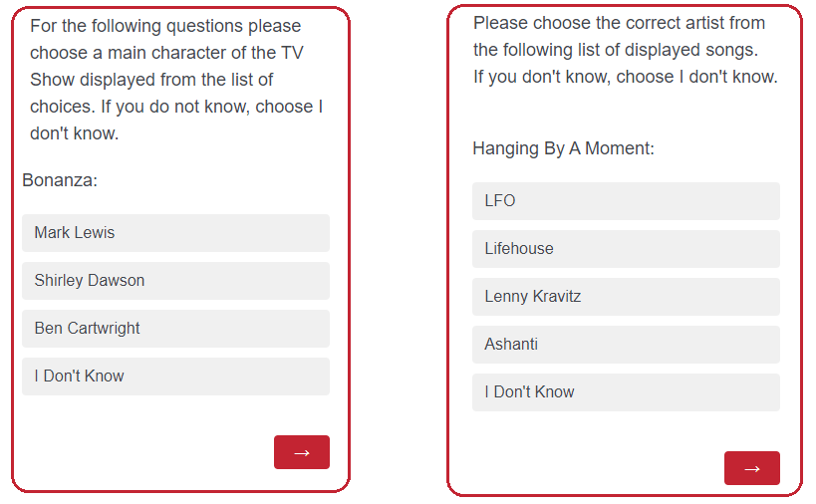The height and width of the screenshot is (504, 816).
Task: Select I Don't Know under Hanging By A Moment
Action: (x=626, y=392)
